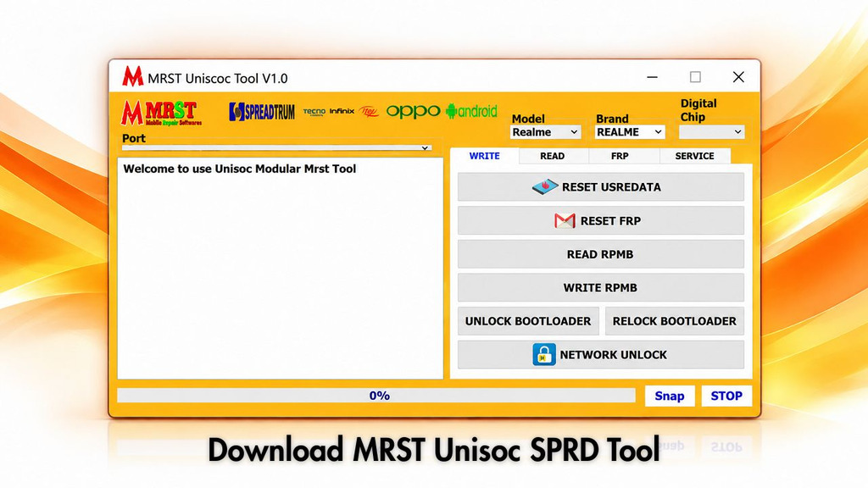The height and width of the screenshot is (488, 868).
Task: Click the 'Digital Chip' label
Action: pyautogui.click(x=698, y=110)
